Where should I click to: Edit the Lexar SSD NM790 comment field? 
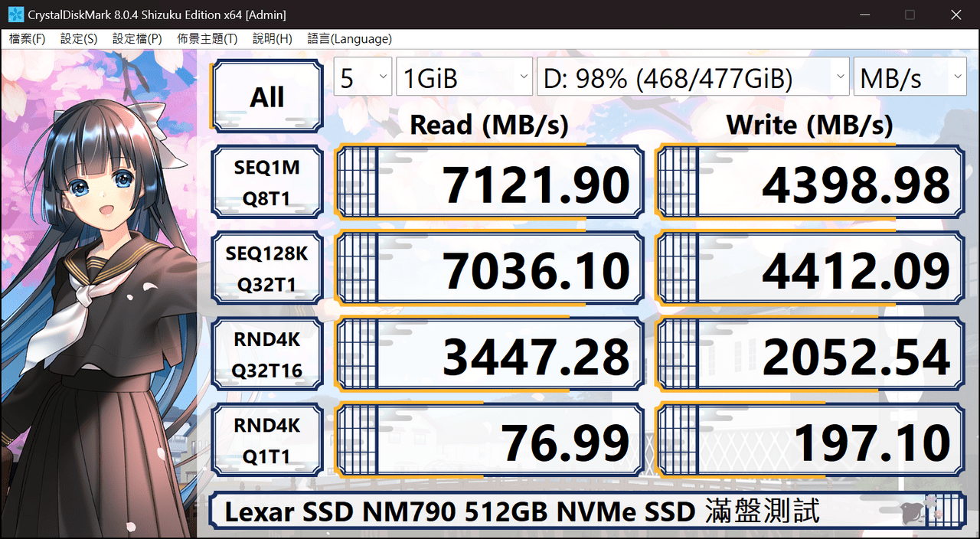(x=588, y=511)
